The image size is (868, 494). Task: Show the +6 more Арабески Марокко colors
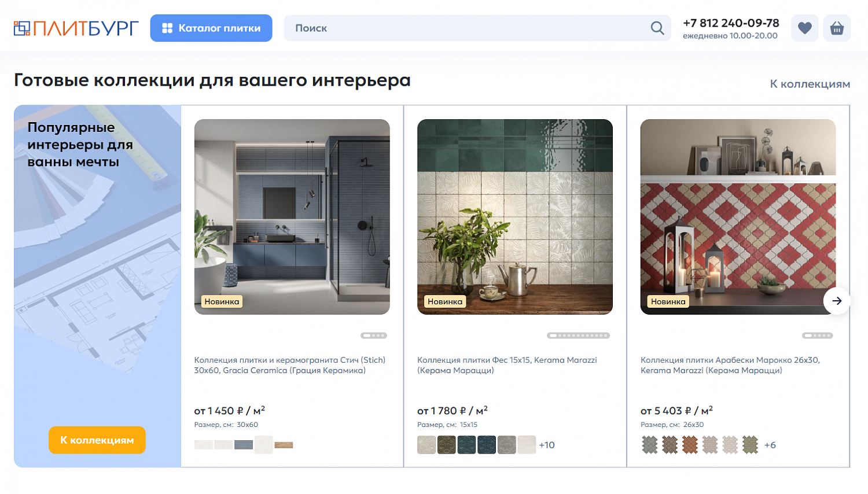770,445
